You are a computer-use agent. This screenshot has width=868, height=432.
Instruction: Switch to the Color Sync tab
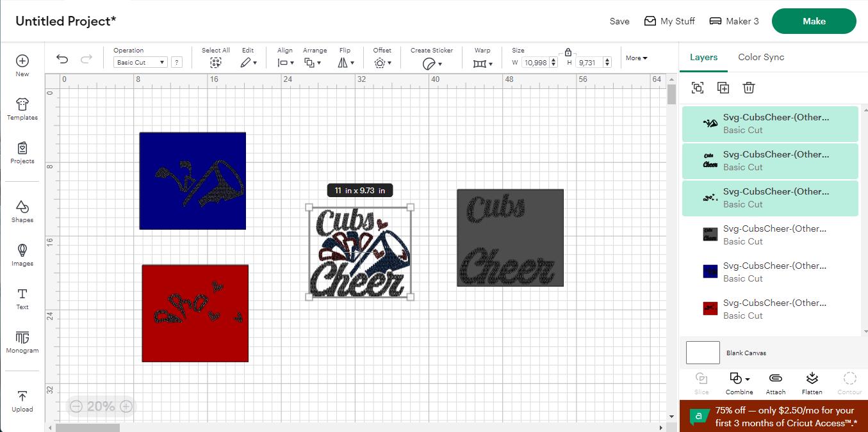coord(761,57)
